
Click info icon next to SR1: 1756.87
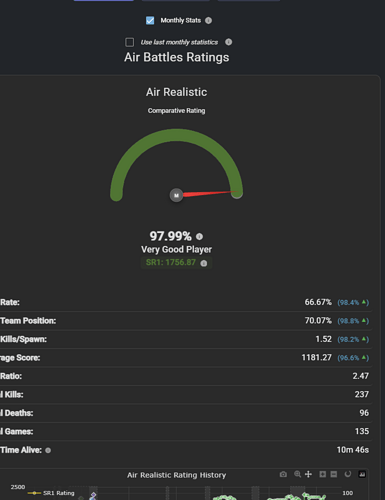coord(204,263)
